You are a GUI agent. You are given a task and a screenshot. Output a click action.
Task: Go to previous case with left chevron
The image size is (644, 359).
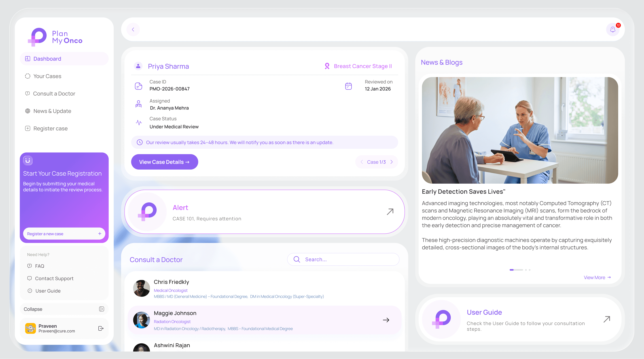(x=362, y=162)
